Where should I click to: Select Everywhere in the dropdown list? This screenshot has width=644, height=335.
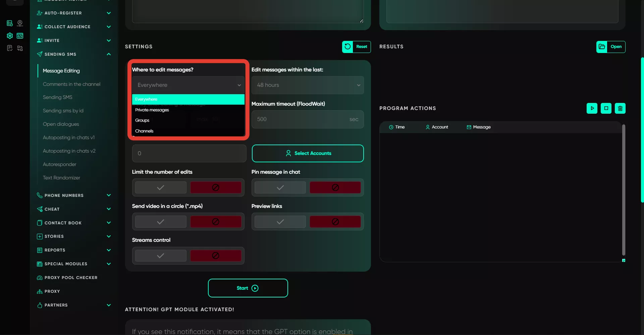(188, 99)
